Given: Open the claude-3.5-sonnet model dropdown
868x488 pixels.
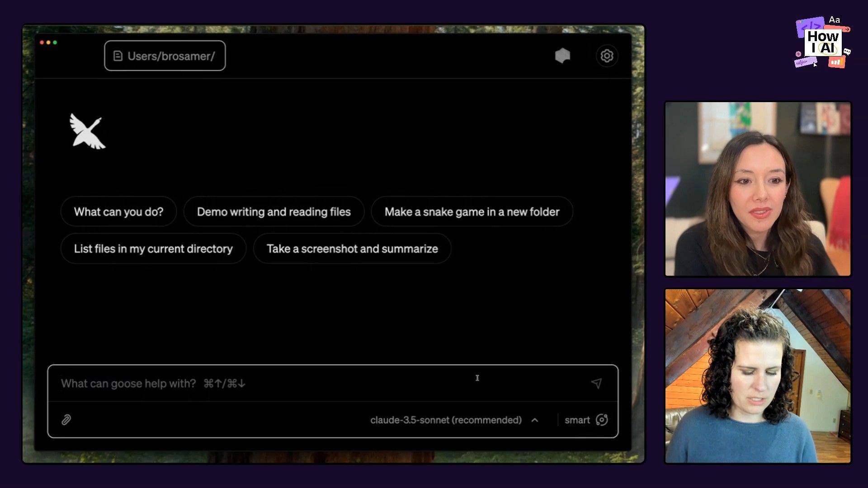Looking at the screenshot, I should pos(454,420).
